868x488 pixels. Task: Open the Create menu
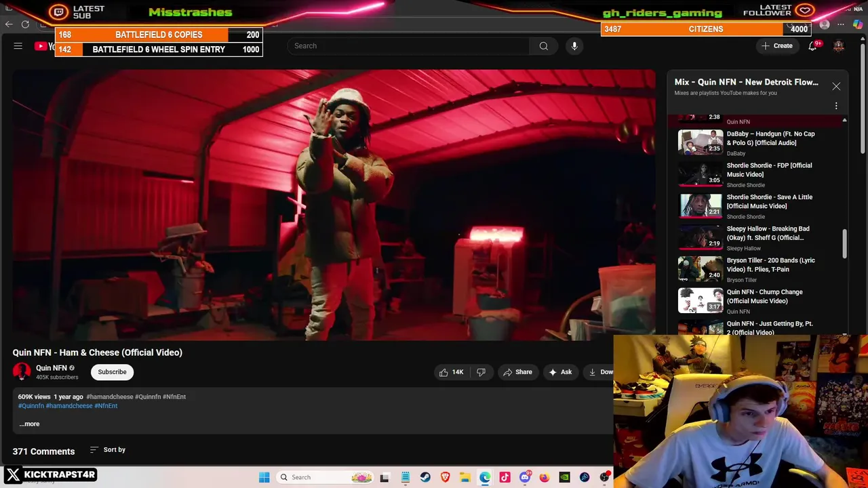pyautogui.click(x=777, y=46)
